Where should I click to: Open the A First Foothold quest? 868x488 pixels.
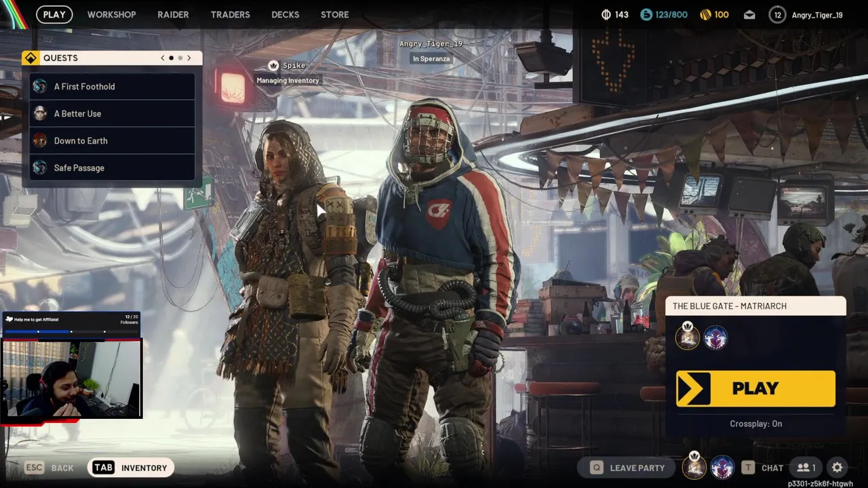click(x=112, y=86)
